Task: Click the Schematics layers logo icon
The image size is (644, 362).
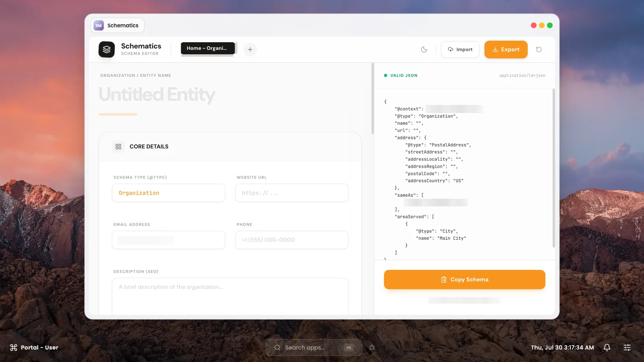Action: (107, 49)
